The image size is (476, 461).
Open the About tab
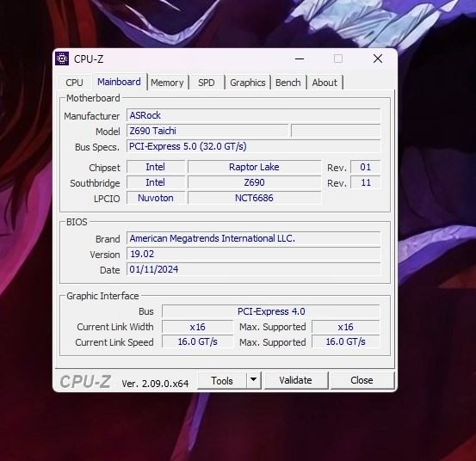[x=325, y=83]
